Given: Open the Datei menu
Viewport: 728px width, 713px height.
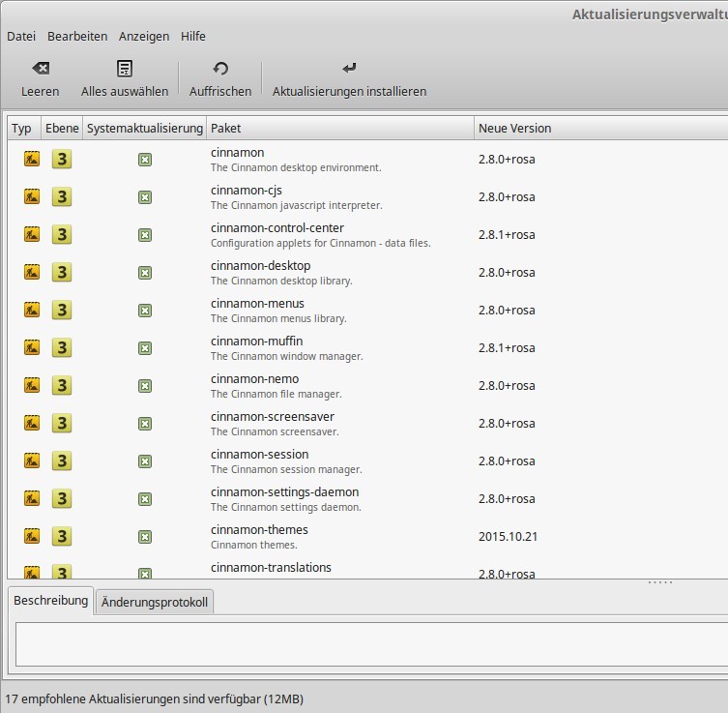Looking at the screenshot, I should pos(21,36).
